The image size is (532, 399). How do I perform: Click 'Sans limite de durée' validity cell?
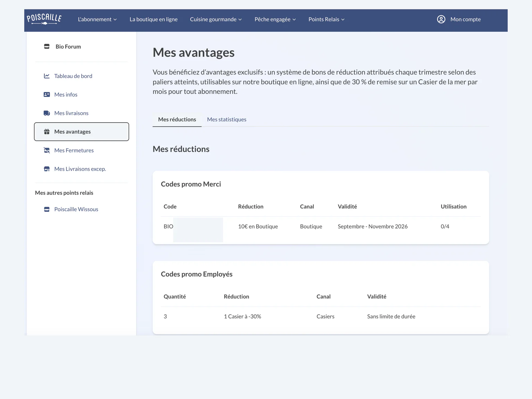tap(391, 317)
